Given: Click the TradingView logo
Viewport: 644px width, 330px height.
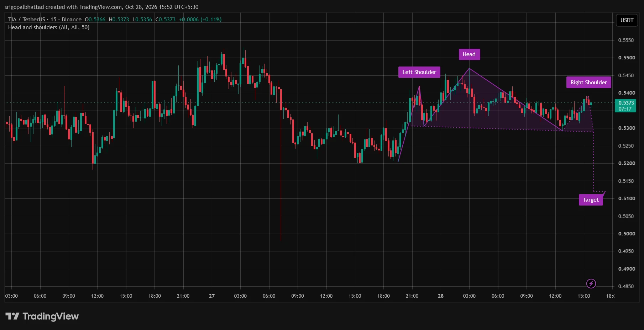Looking at the screenshot, I should pyautogui.click(x=42, y=316).
